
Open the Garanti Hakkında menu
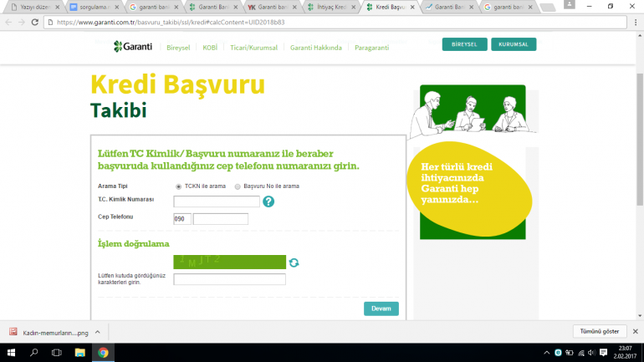pyautogui.click(x=316, y=48)
